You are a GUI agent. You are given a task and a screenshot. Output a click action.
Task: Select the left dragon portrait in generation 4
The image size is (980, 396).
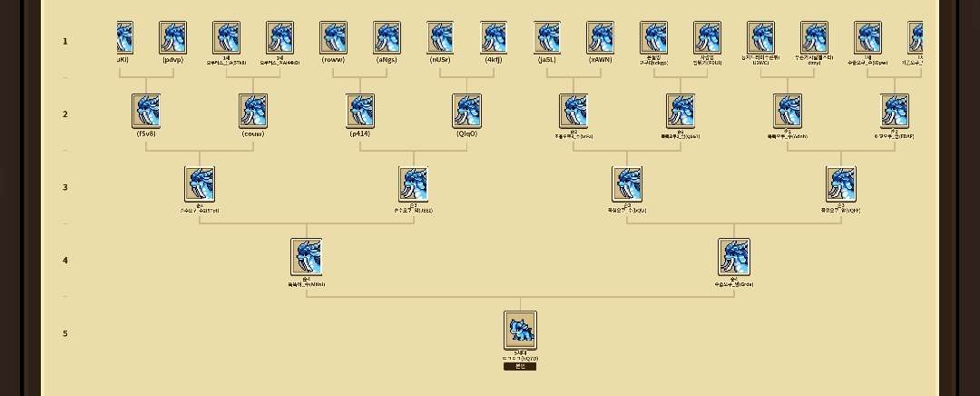point(306,257)
